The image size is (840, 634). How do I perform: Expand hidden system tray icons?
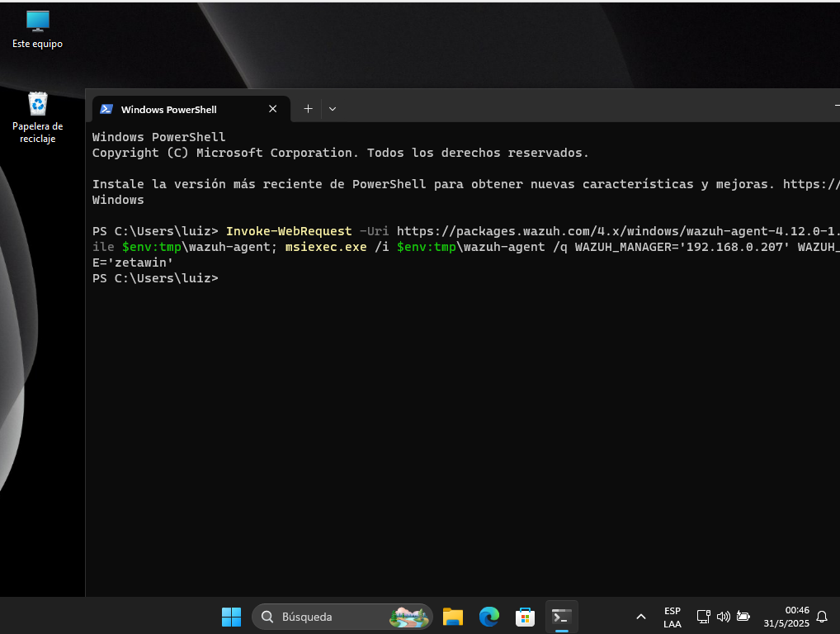coord(641,617)
